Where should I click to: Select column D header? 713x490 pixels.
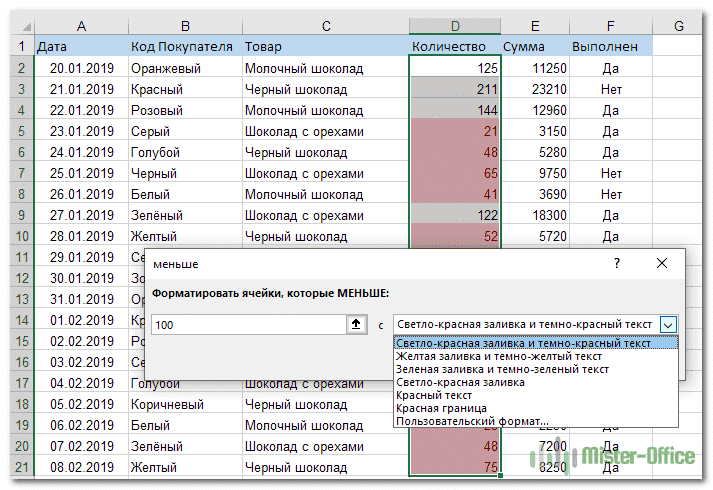455,25
